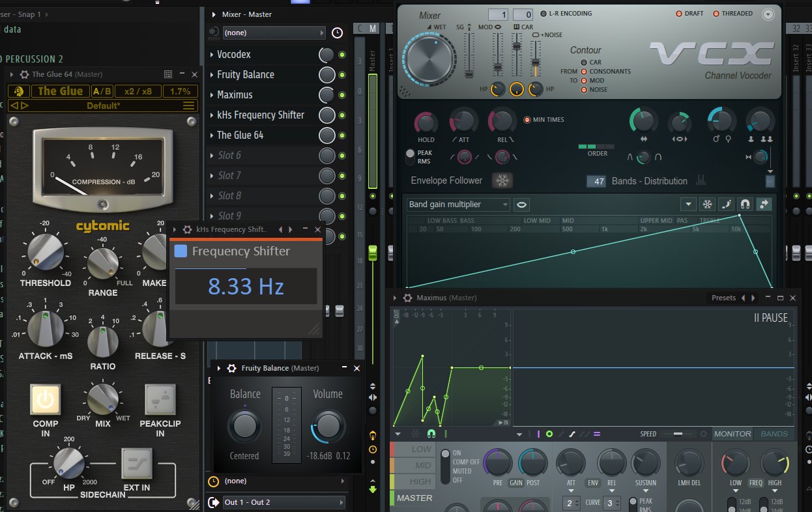Click the EXT IN sidechain button
The width and height of the screenshot is (812, 512).
coord(137,464)
